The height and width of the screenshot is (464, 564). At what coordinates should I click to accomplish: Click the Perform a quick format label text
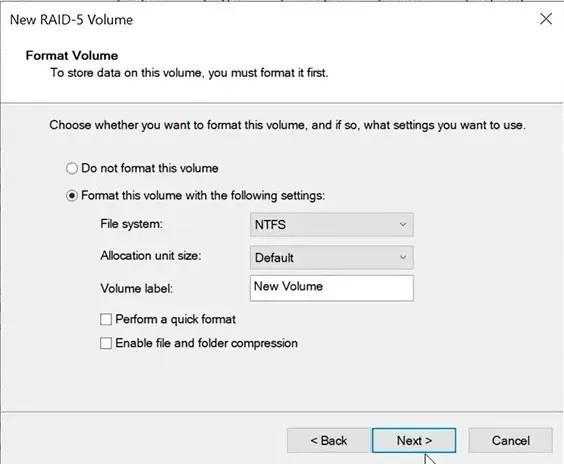click(x=176, y=319)
